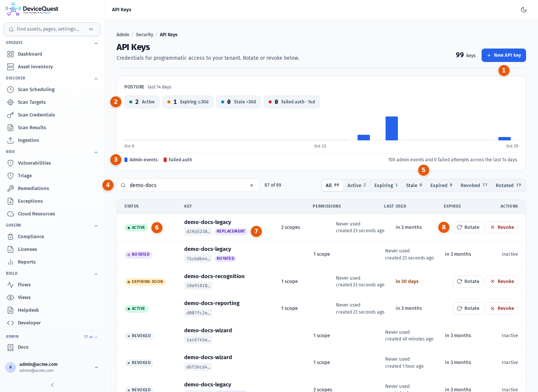This screenshot has width=538, height=392.
Task: Collapse the GOVERN section
Action: point(96,226)
